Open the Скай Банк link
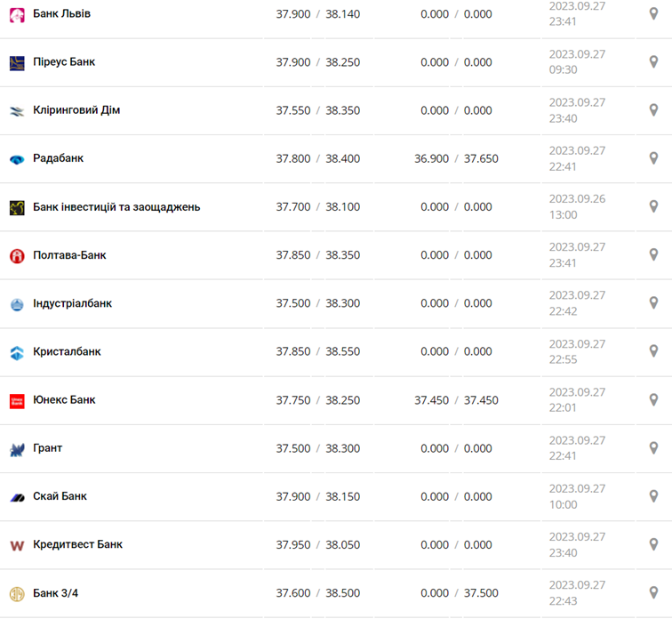 [x=60, y=496]
